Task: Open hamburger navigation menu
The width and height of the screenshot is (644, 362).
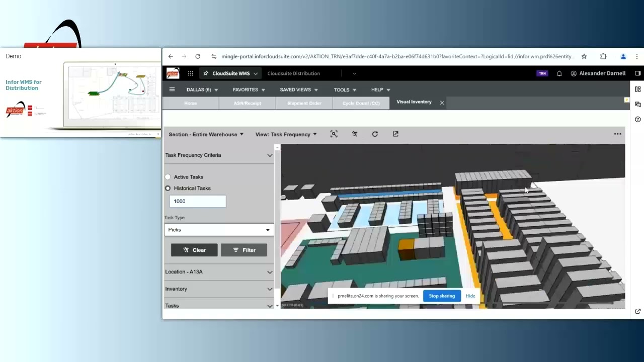Action: 172,89
